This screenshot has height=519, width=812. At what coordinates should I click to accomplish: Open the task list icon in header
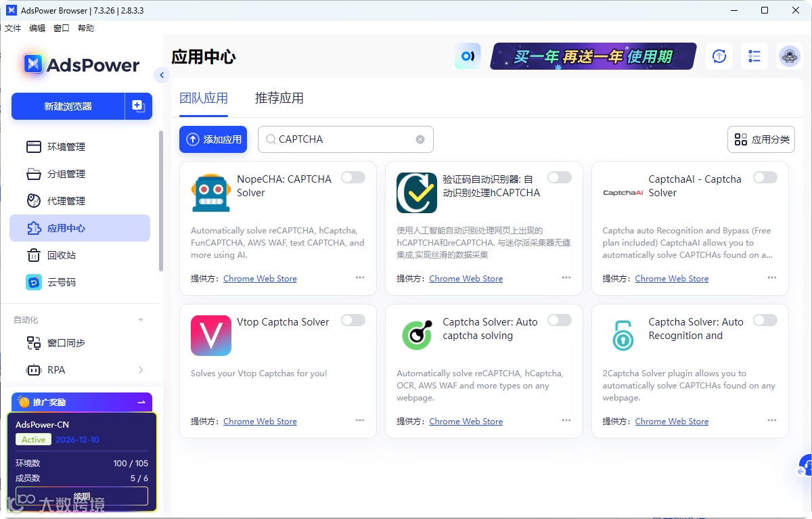coord(754,56)
